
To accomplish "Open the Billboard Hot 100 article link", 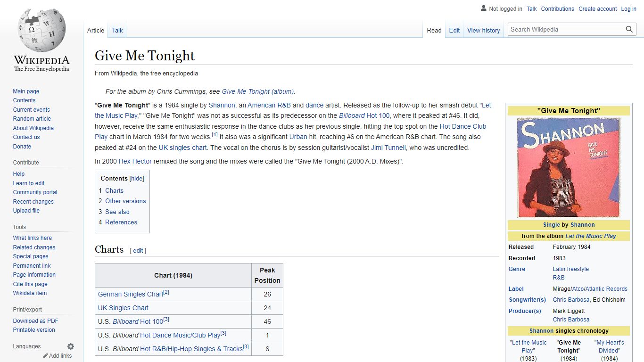I will click(364, 115).
